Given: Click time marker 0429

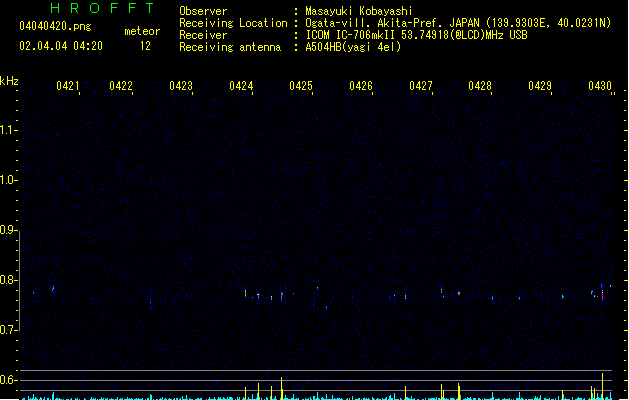Looking at the screenshot, I should [540, 86].
